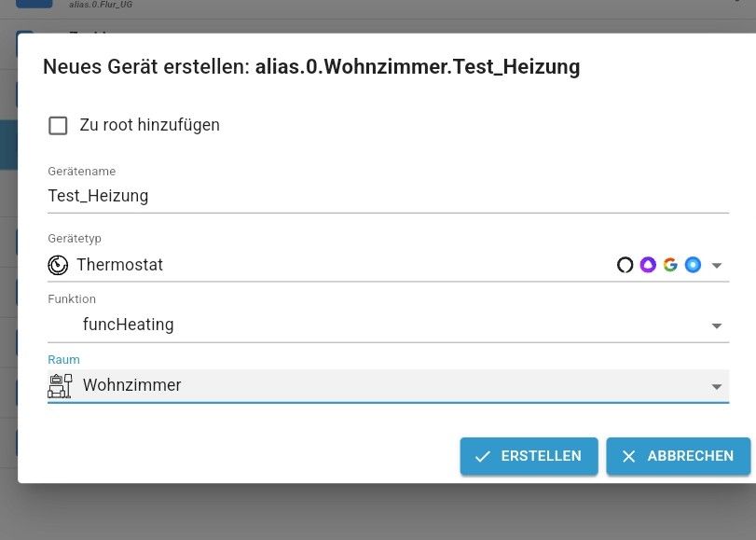This screenshot has width=756, height=540.
Task: Click the purple Alisa assistant icon
Action: (x=648, y=265)
